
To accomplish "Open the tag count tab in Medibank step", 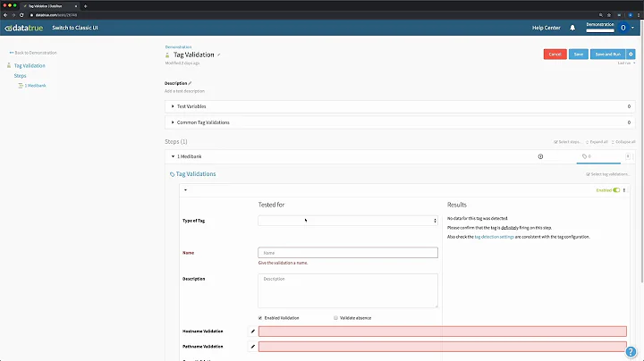I will pyautogui.click(x=598, y=156).
